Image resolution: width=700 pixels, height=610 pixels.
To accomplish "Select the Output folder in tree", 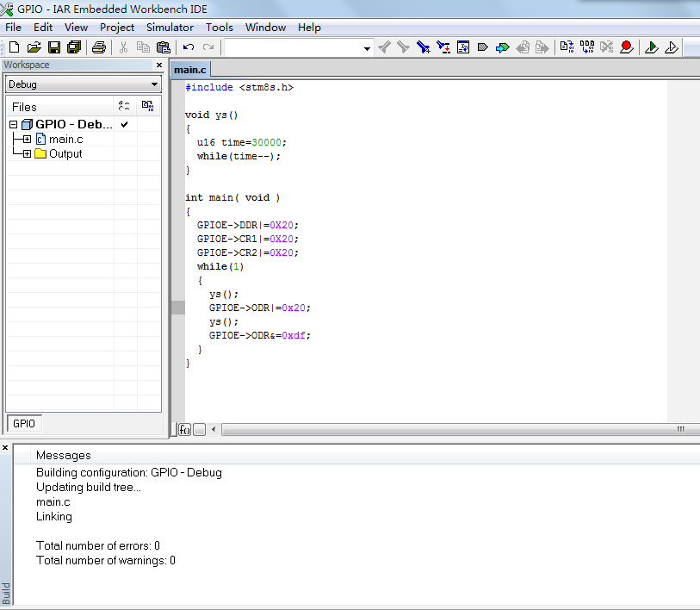I will [x=65, y=153].
